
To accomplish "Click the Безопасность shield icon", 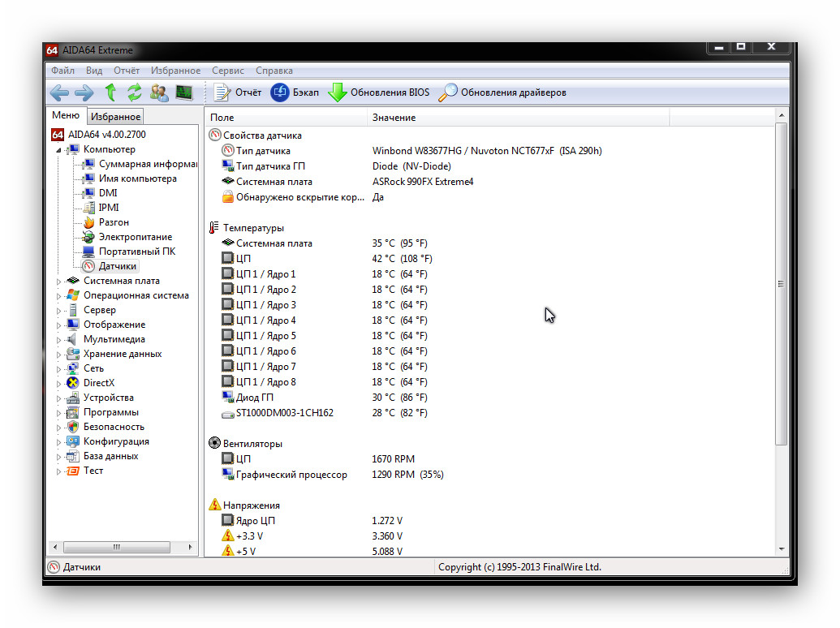I will point(73,427).
